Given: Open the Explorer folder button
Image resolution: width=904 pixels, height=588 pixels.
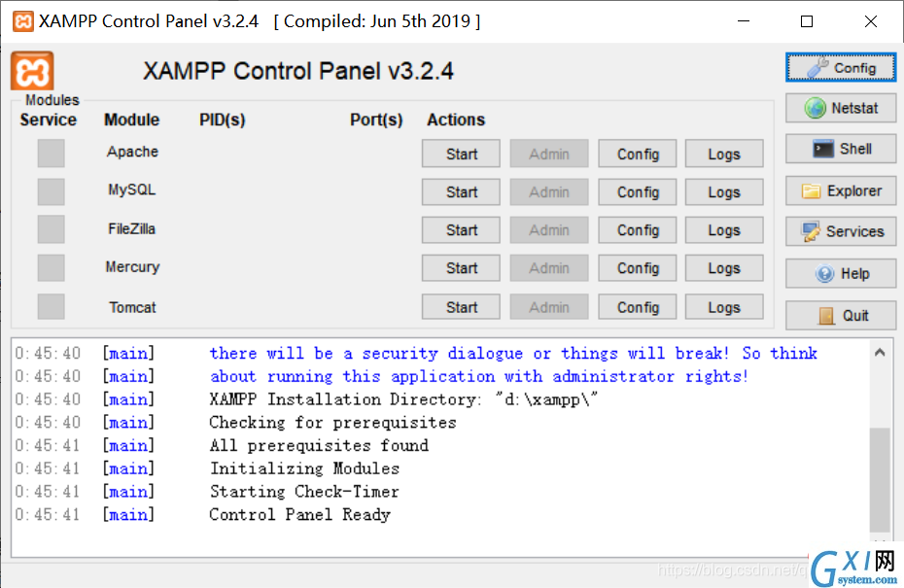Looking at the screenshot, I should (841, 190).
